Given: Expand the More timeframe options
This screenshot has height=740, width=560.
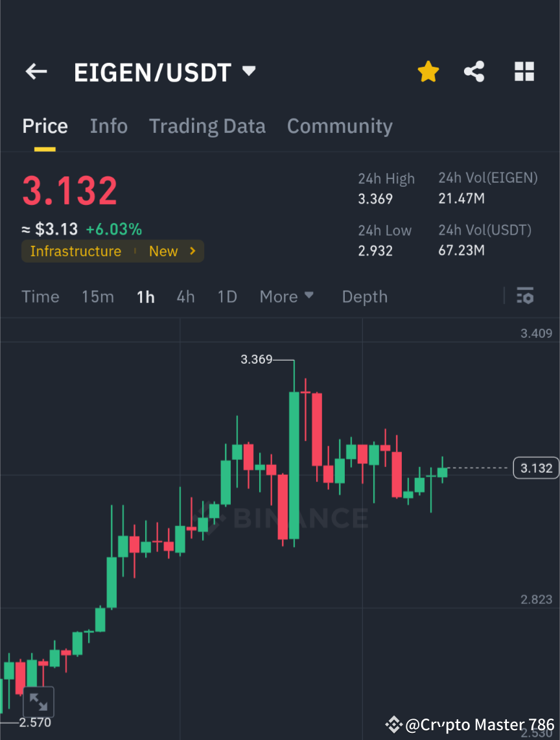Looking at the screenshot, I should coord(286,296).
